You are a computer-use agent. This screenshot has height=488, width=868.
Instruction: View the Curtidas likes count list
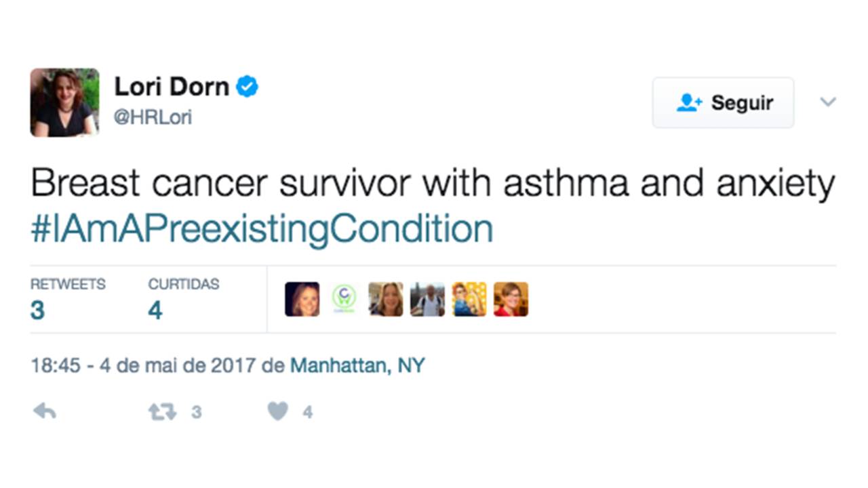click(184, 299)
